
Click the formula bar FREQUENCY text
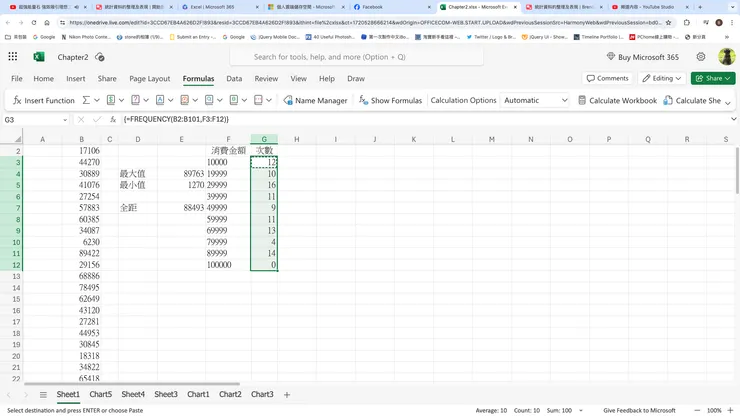pyautogui.click(x=176, y=119)
